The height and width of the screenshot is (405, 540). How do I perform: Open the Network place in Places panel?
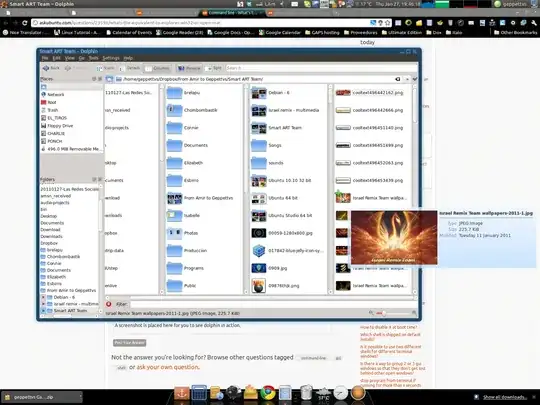click(x=53, y=94)
